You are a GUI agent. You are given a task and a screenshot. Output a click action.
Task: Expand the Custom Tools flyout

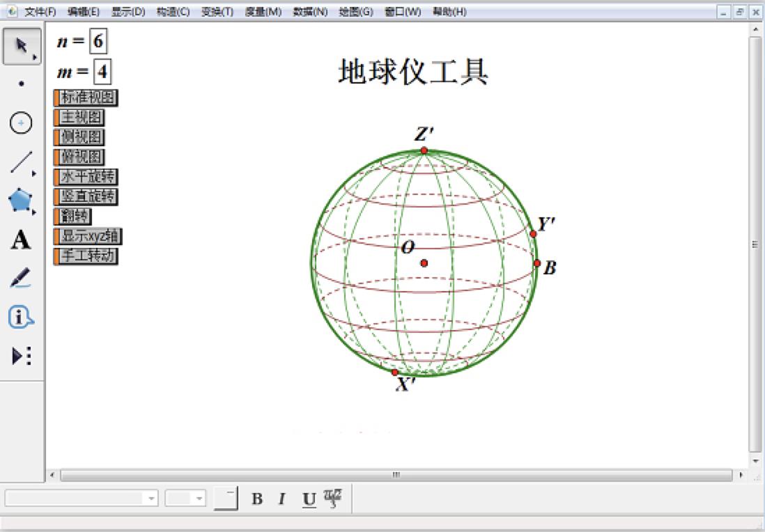click(21, 356)
